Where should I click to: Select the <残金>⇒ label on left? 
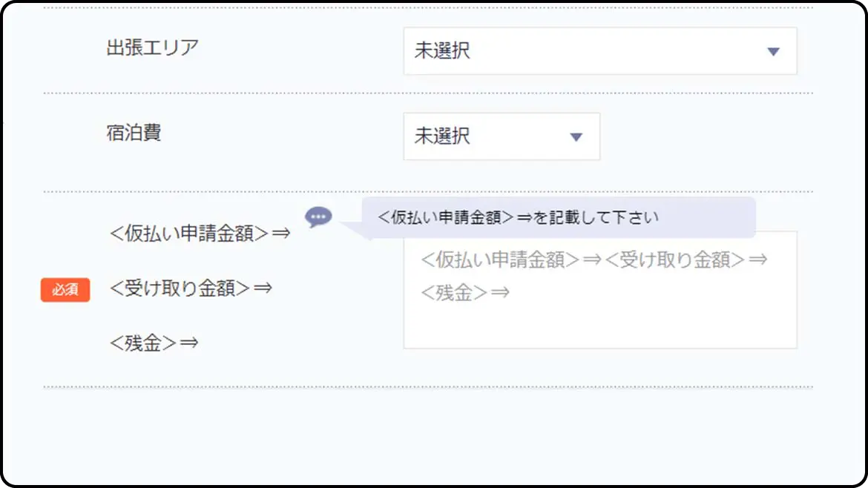154,343
